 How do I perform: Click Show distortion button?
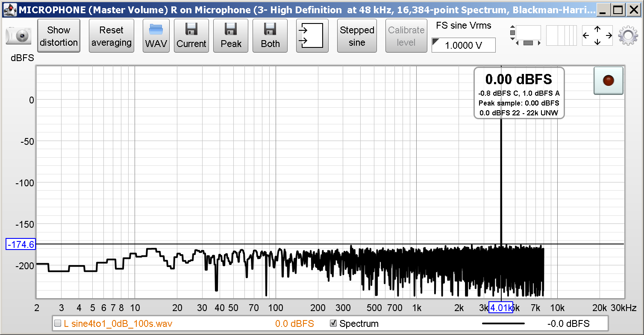pyautogui.click(x=59, y=36)
